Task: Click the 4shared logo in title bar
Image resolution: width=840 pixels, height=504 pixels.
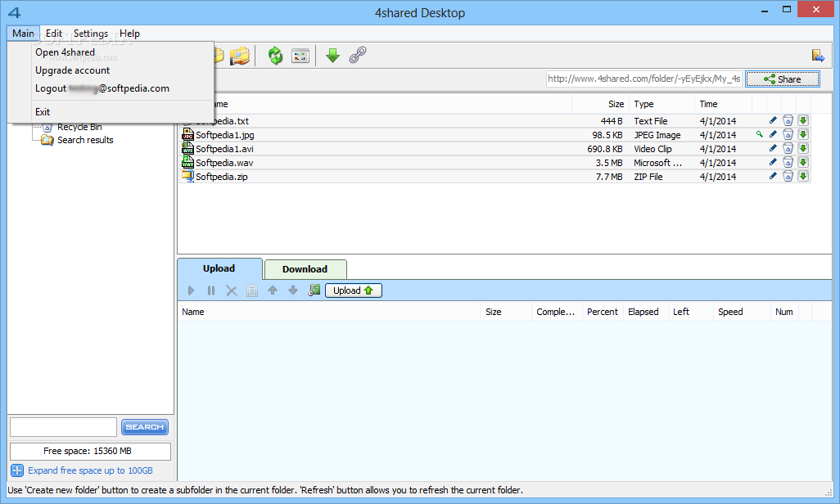Action: (15, 12)
